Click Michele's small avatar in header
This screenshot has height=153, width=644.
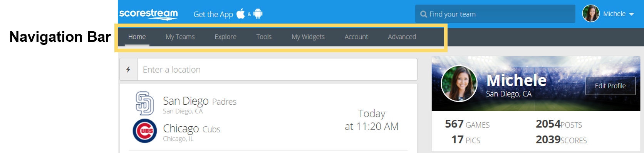591,14
